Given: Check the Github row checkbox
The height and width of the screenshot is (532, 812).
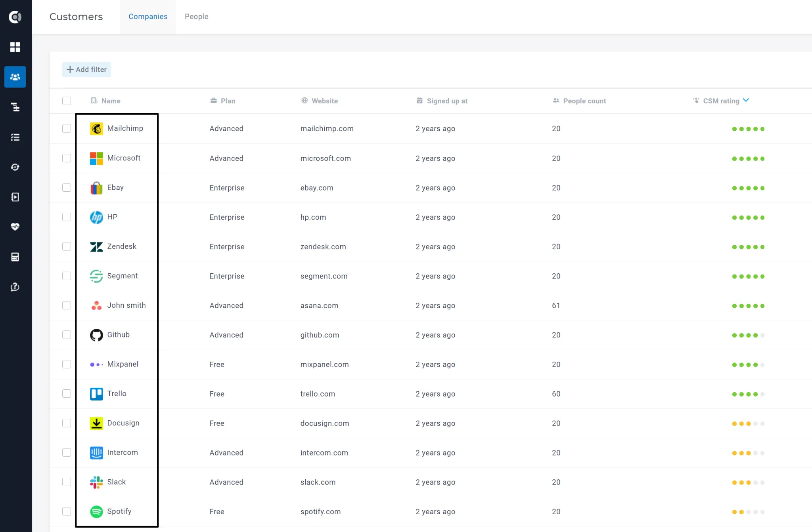Looking at the screenshot, I should pyautogui.click(x=67, y=335).
